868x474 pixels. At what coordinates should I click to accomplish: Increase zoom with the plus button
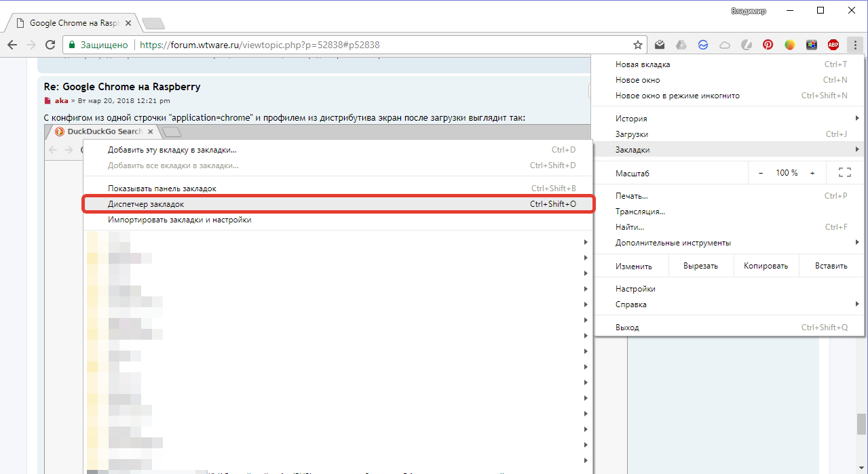point(812,173)
